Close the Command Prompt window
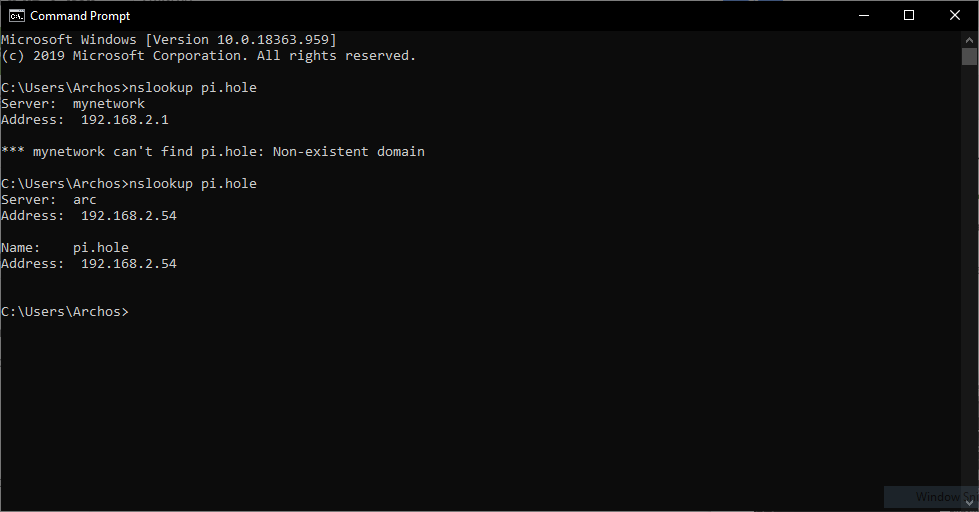 (x=955, y=16)
